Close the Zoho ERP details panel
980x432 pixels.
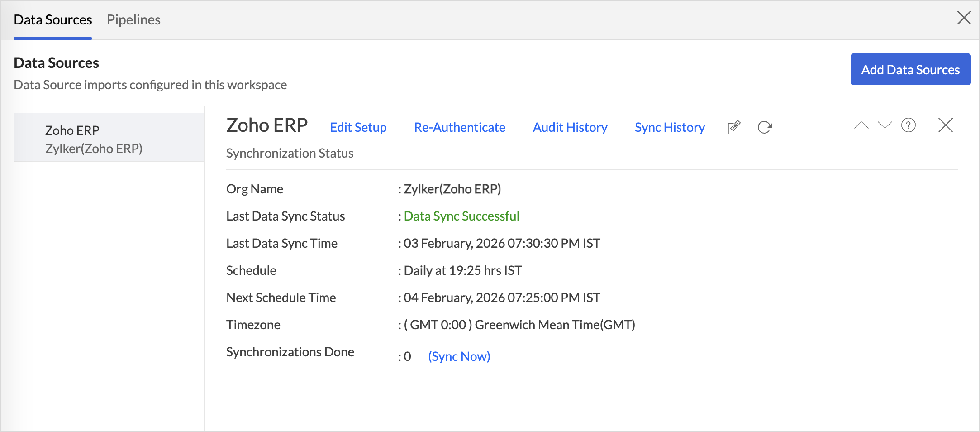pos(945,125)
